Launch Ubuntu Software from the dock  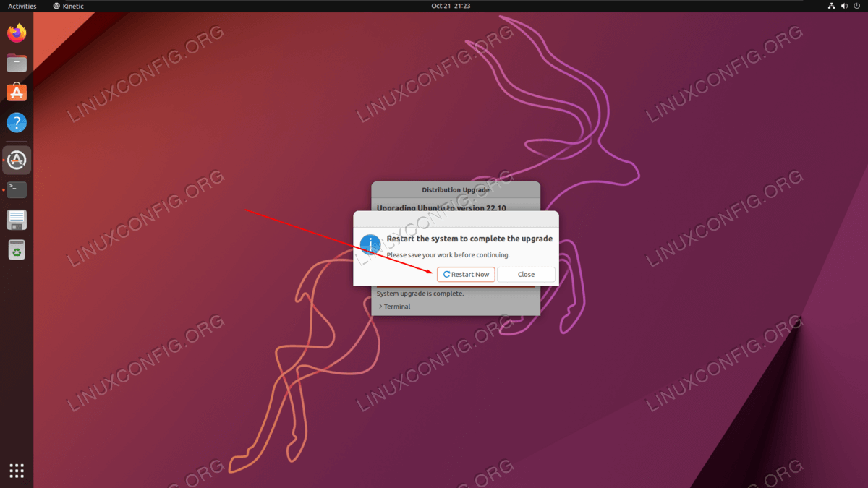(x=17, y=93)
